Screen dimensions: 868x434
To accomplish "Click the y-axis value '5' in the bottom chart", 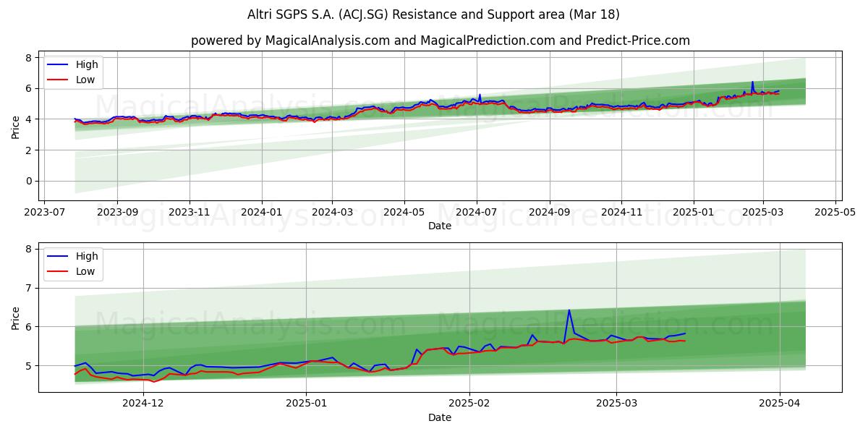I will (x=27, y=366).
